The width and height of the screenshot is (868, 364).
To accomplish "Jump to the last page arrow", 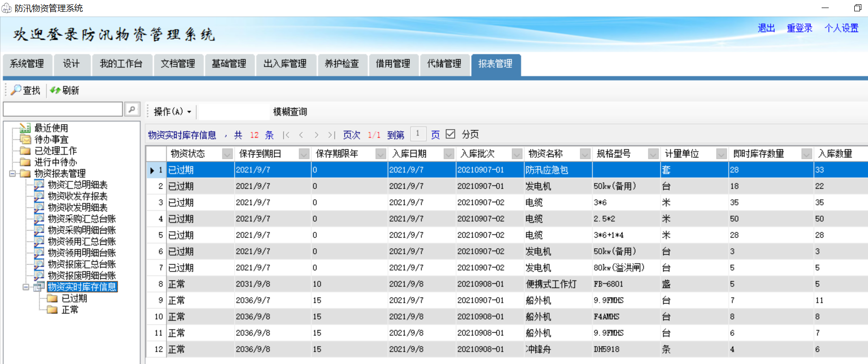I will click(331, 135).
